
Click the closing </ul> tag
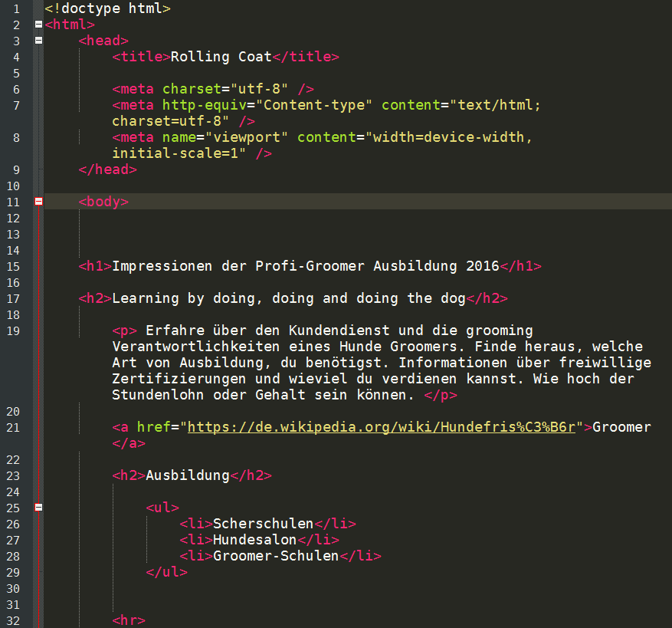click(x=167, y=572)
